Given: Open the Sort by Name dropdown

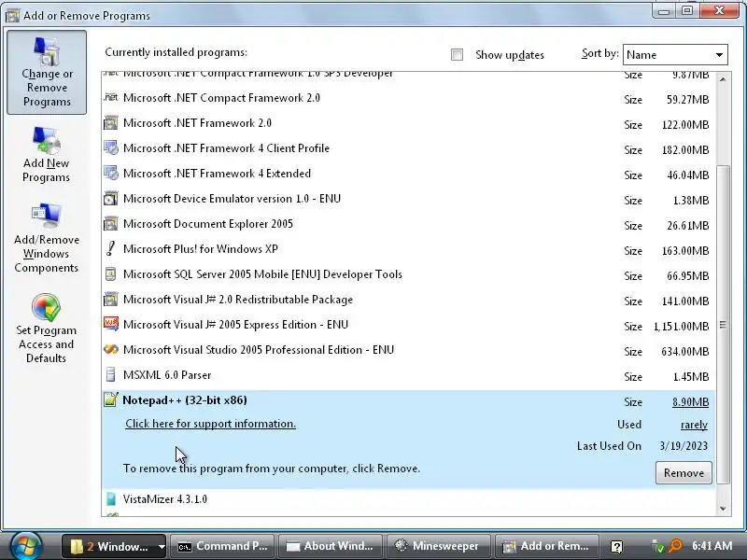Looking at the screenshot, I should [675, 55].
